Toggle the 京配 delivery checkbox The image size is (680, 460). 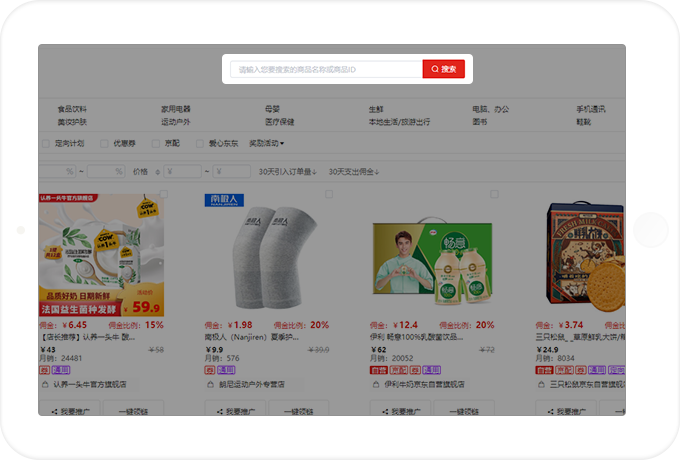[156, 143]
